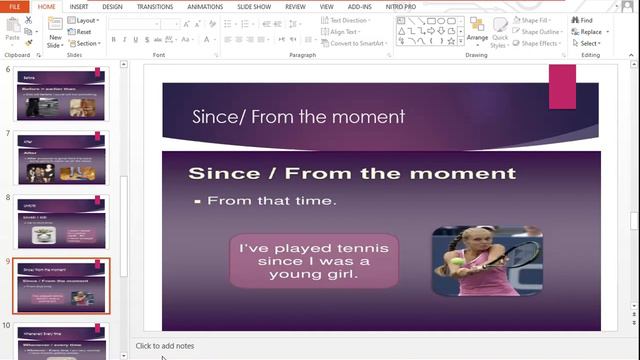
Task: Open the Line Spacing dropdown
Action: tap(295, 24)
